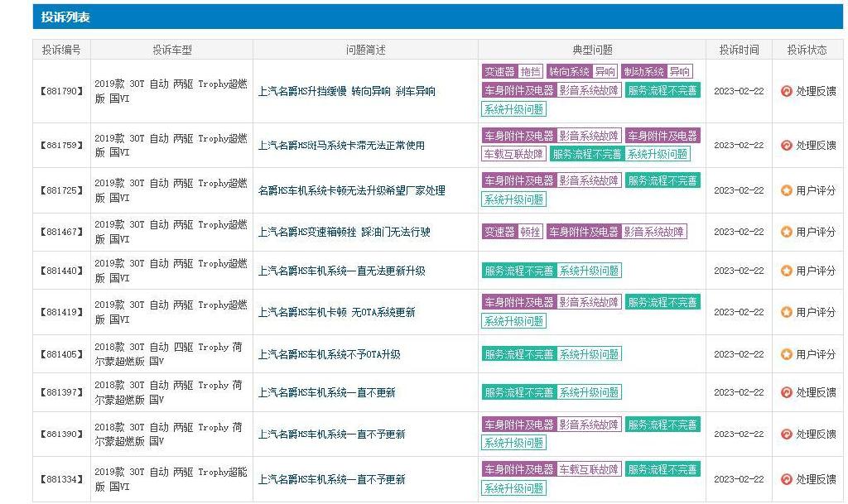
Task: Open the 一直不予更新 complaint in row 881390
Action: coord(331,434)
